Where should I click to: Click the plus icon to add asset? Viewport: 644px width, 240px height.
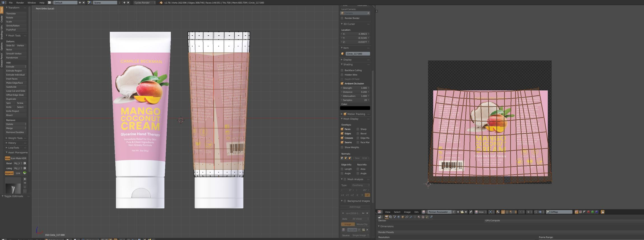(x=25, y=179)
